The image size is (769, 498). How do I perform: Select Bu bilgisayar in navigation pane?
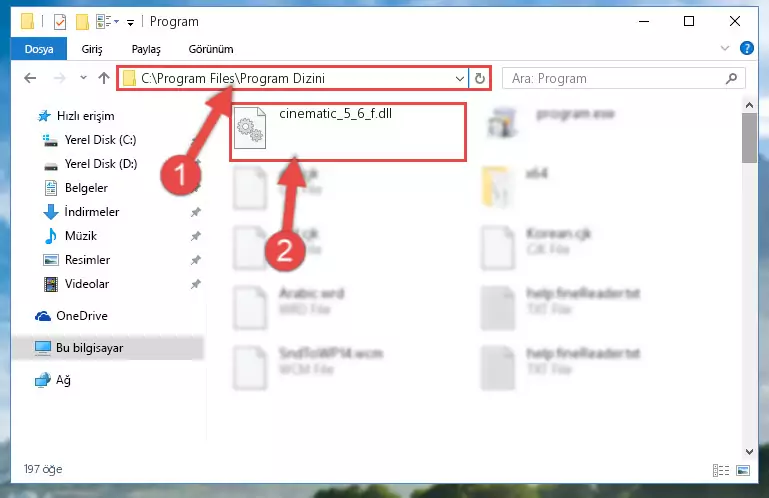107,348
